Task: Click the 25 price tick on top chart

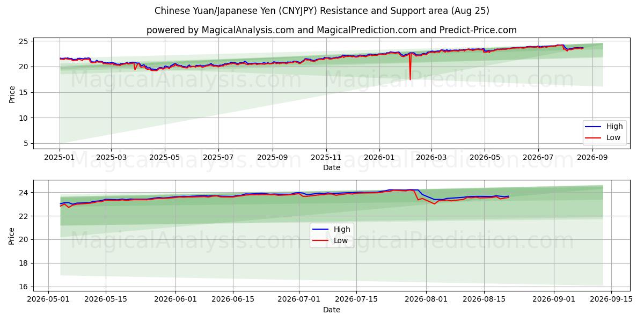Action: coord(25,41)
